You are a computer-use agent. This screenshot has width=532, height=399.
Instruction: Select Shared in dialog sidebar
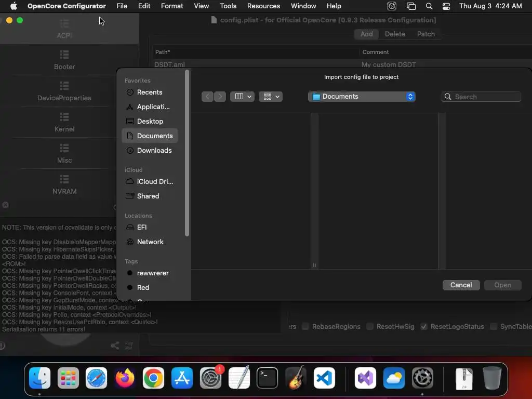click(149, 196)
